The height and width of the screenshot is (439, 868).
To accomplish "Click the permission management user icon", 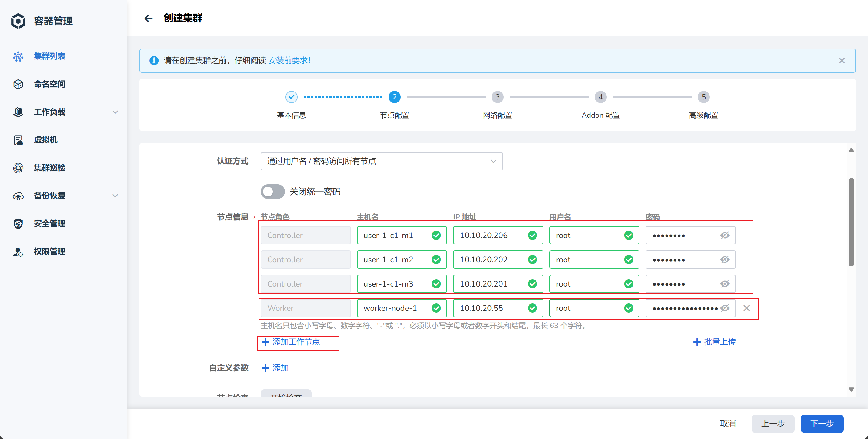I will pyautogui.click(x=18, y=252).
